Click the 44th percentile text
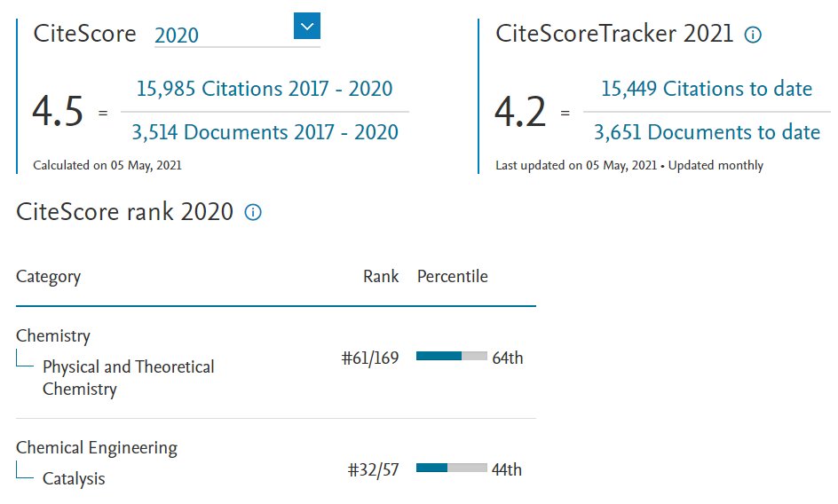Screen dimensions: 838x504 (x=507, y=469)
